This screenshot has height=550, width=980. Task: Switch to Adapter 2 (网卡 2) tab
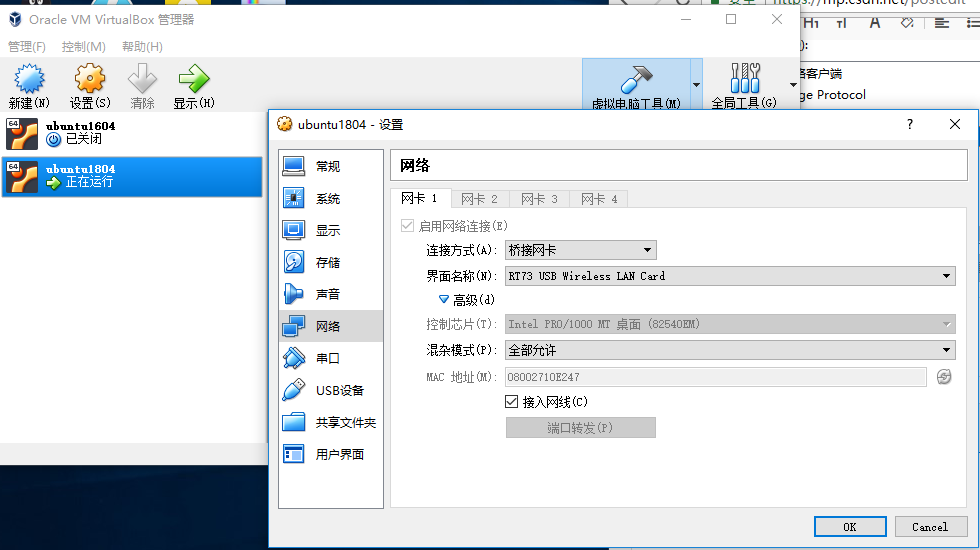479,199
